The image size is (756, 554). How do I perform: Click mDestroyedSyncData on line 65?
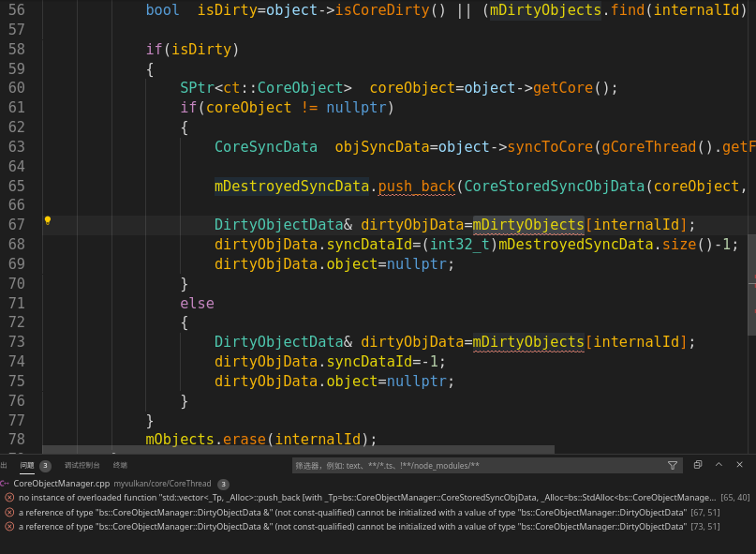click(291, 186)
